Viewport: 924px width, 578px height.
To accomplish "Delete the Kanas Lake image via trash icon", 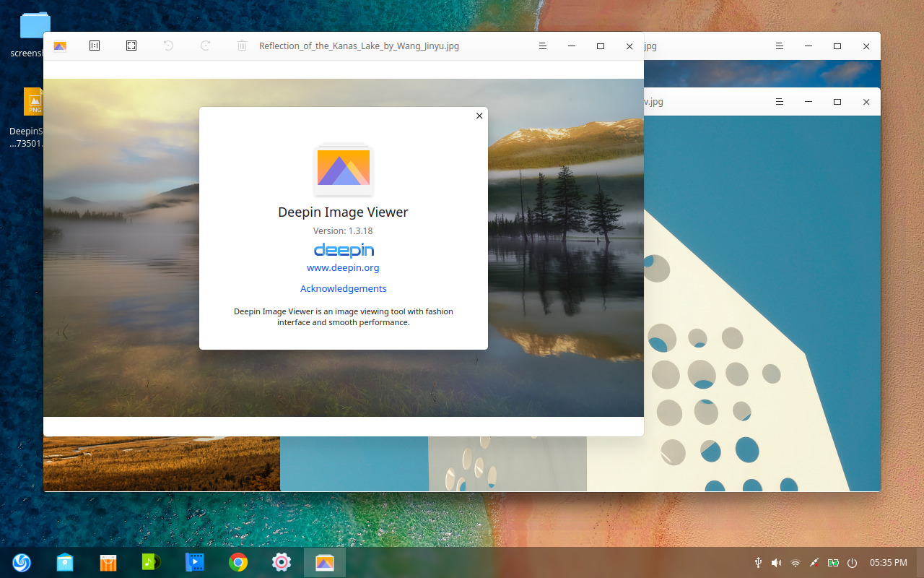I will (x=242, y=46).
